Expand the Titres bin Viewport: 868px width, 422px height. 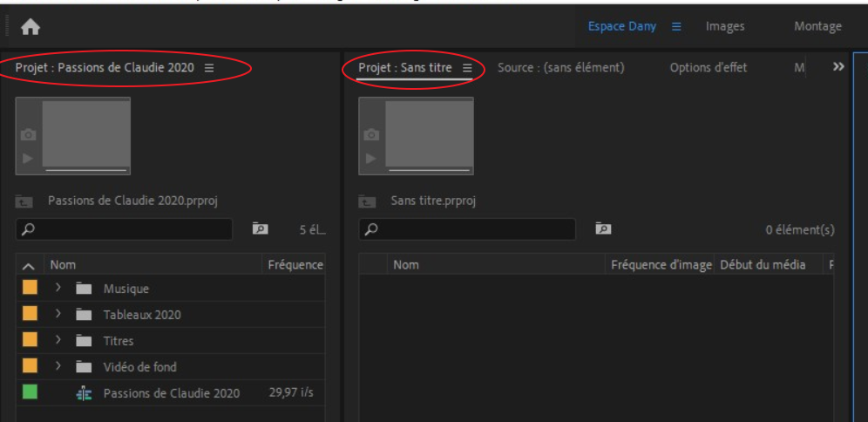coord(58,339)
